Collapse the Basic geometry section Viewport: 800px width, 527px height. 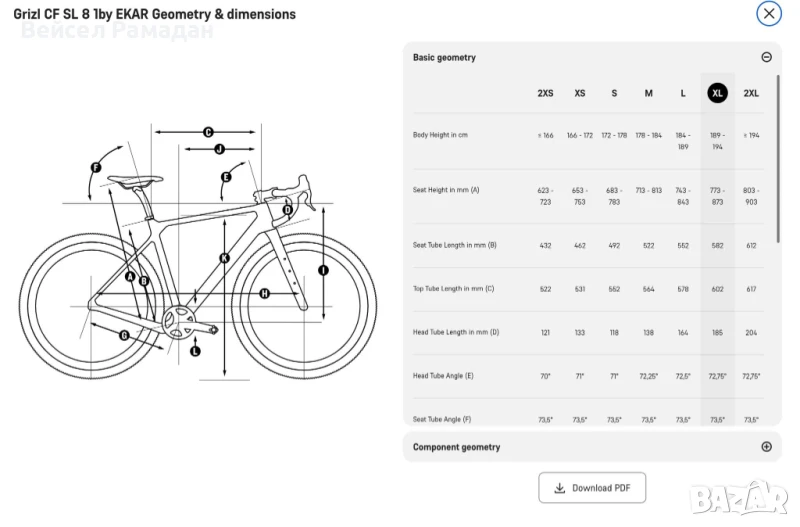tap(766, 57)
